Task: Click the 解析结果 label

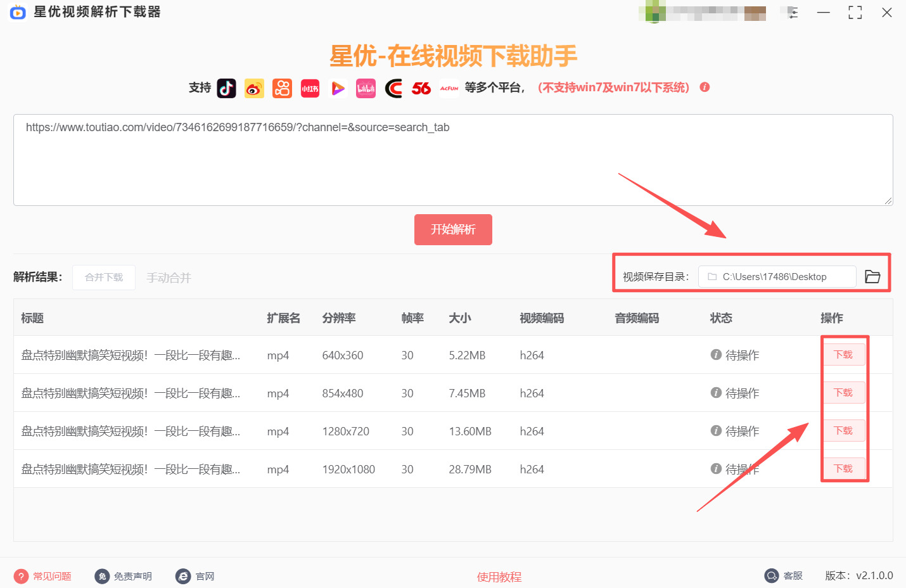Action: [x=38, y=277]
